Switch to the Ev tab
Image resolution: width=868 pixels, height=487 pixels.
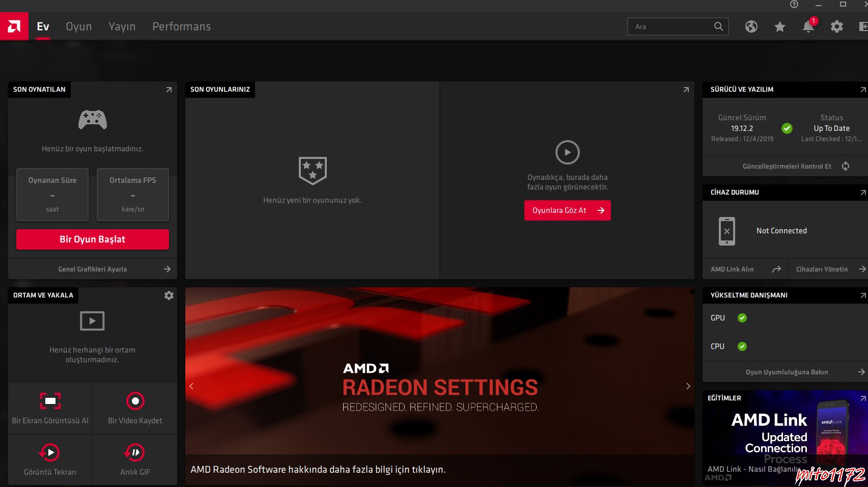43,26
